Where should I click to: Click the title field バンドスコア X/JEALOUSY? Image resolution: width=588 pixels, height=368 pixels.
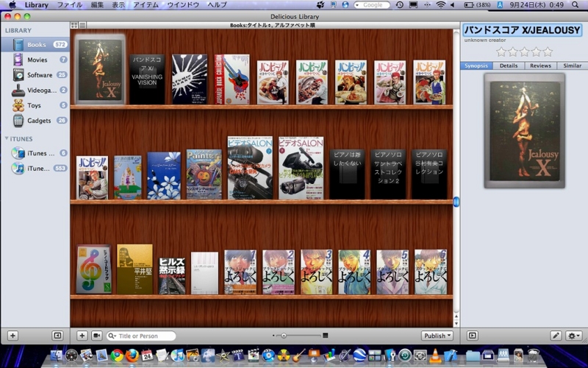tap(523, 30)
